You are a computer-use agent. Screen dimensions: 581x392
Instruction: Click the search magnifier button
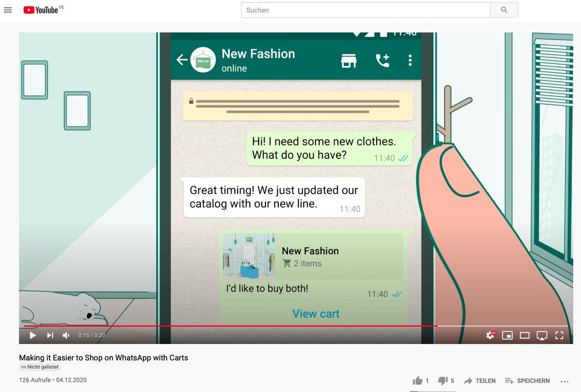(x=504, y=10)
